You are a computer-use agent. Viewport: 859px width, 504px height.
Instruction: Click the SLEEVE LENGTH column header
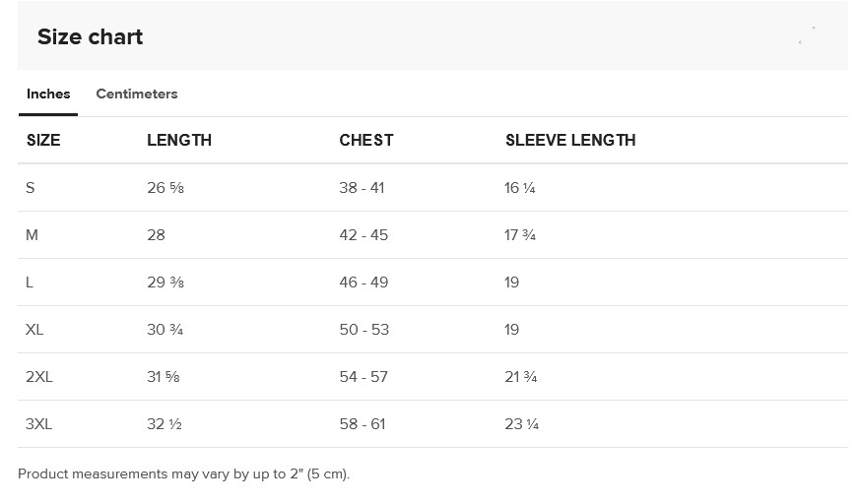click(x=570, y=140)
